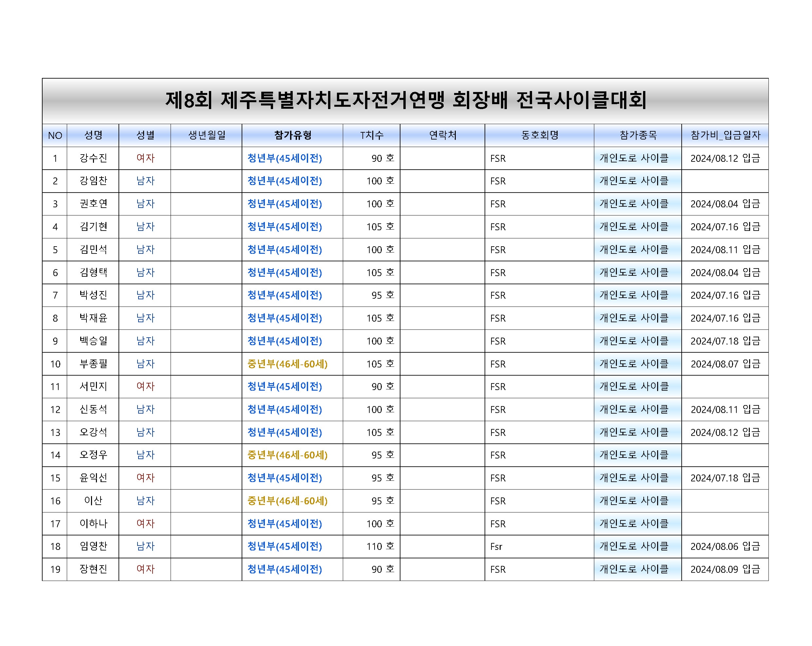Select the NO column header
812x646 pixels.
click(x=55, y=136)
